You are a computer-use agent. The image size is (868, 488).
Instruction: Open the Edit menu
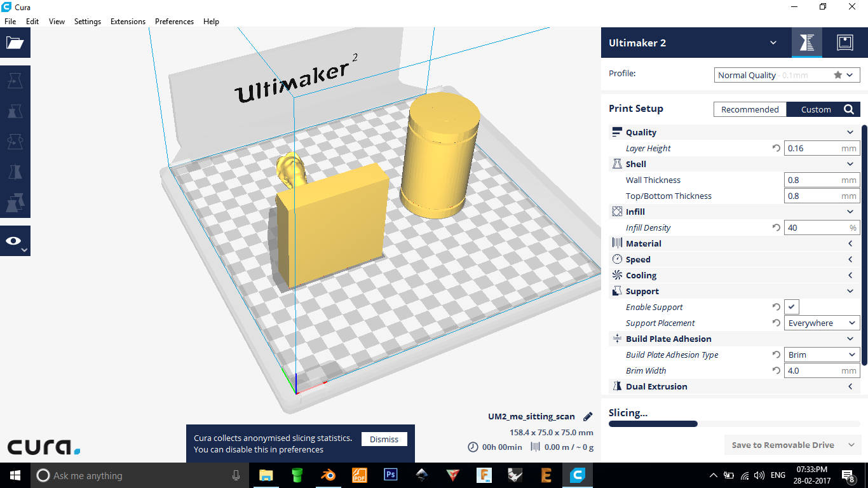pos(32,21)
